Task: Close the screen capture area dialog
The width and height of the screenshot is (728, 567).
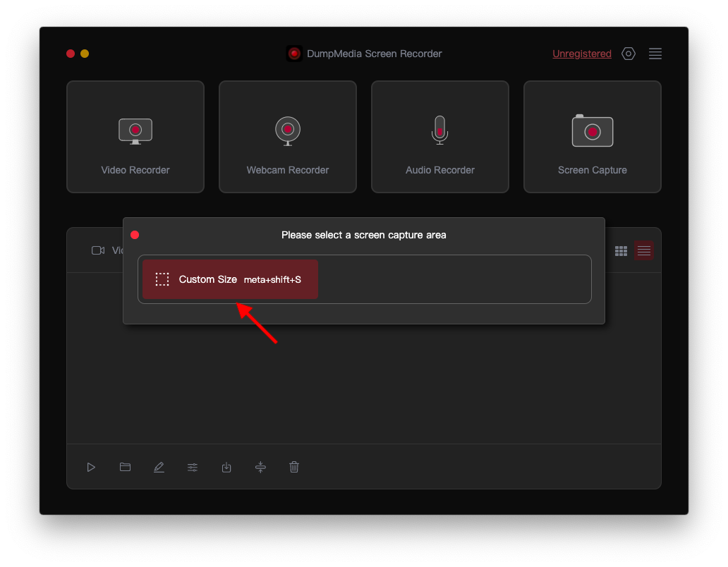Action: click(x=135, y=235)
